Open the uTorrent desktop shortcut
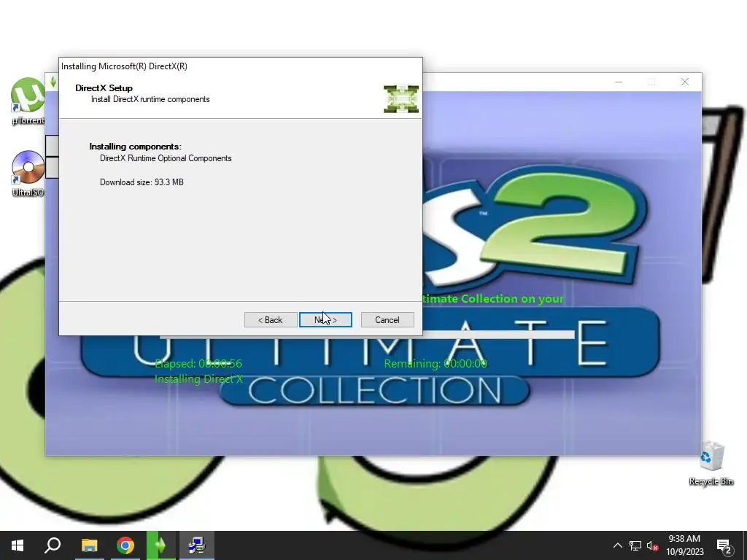Image resolution: width=747 pixels, height=560 pixels. click(x=28, y=101)
